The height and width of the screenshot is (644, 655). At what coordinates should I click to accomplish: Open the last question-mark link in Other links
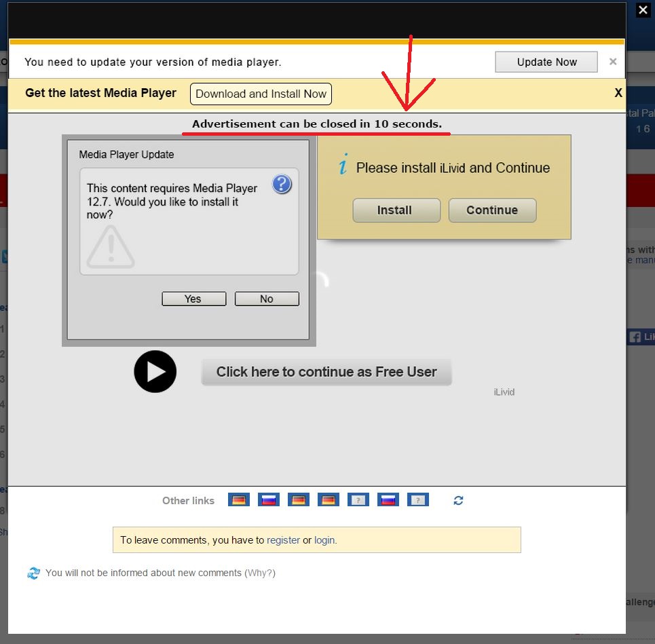[417, 500]
